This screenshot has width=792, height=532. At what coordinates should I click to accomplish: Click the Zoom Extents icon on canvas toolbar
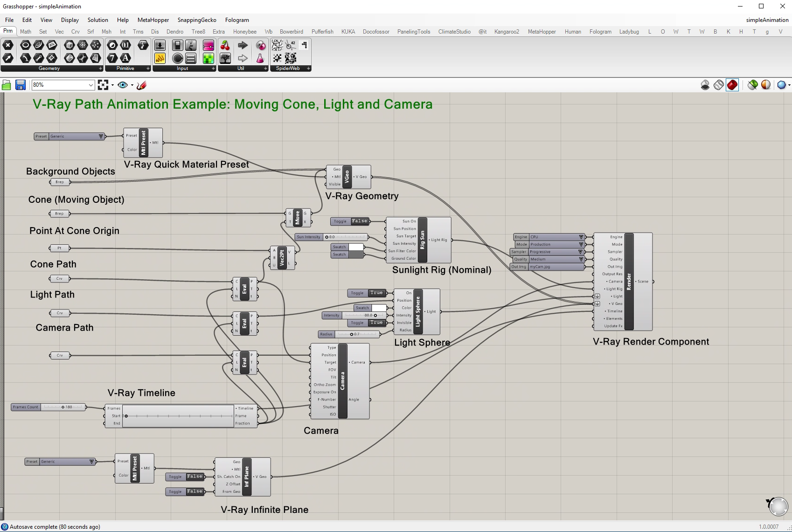point(103,85)
